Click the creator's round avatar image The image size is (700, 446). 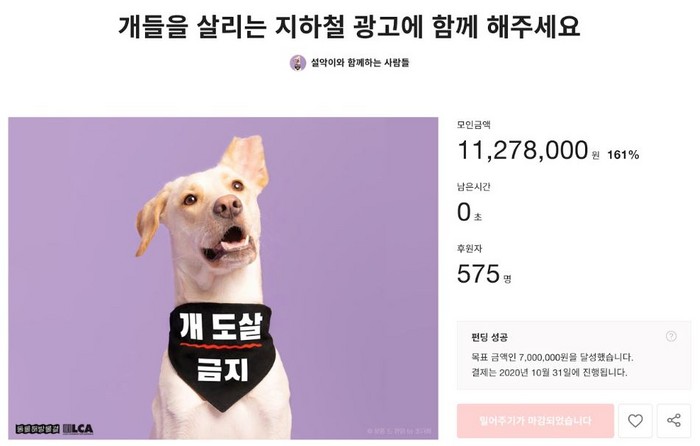point(298,63)
